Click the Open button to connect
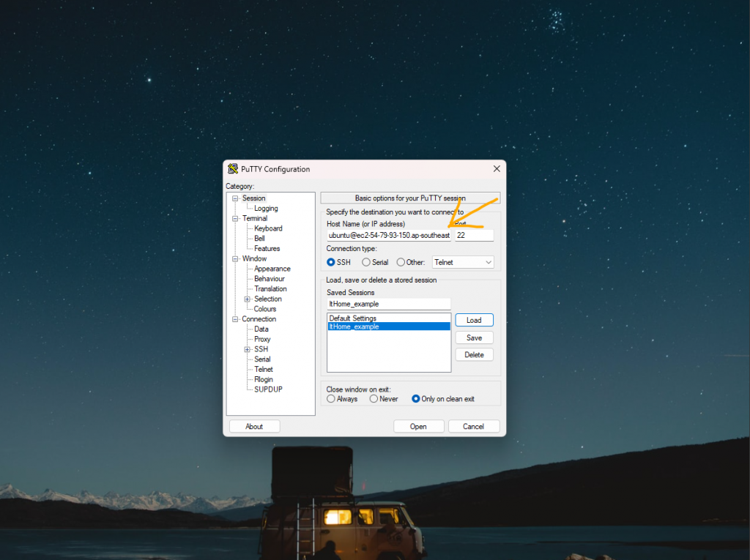 click(418, 426)
